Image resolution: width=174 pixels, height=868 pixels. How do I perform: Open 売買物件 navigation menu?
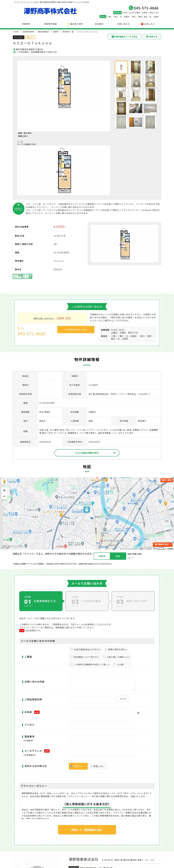pos(26,24)
